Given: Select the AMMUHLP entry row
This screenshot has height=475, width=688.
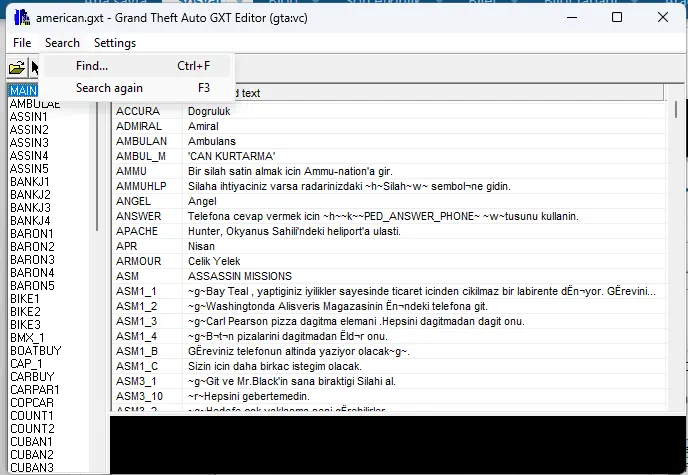Looking at the screenshot, I should point(389,186).
